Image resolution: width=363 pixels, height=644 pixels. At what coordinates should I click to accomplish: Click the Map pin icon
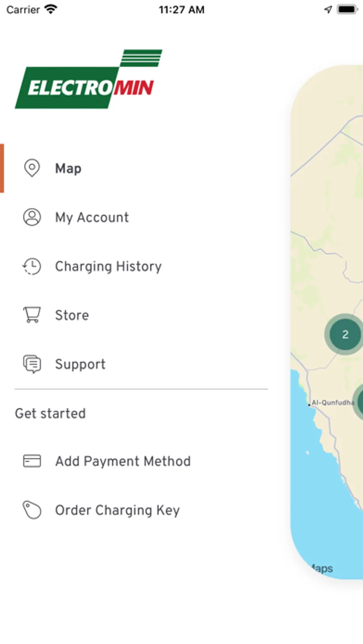[x=32, y=168]
